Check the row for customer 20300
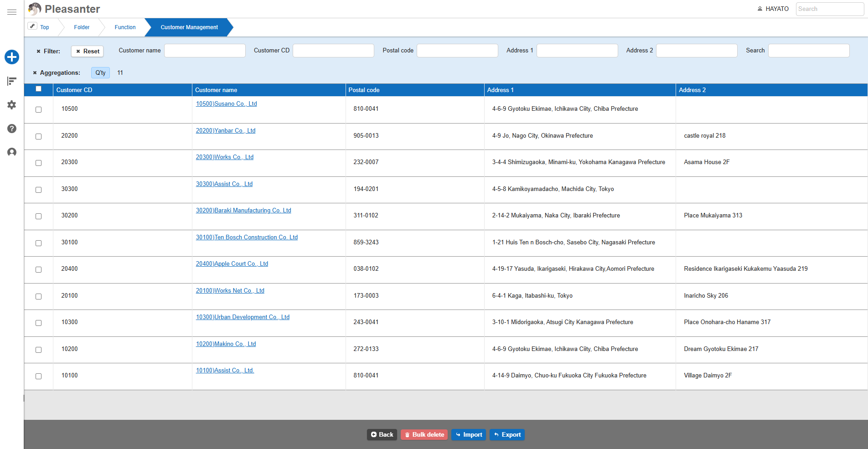868x449 pixels. (x=38, y=163)
